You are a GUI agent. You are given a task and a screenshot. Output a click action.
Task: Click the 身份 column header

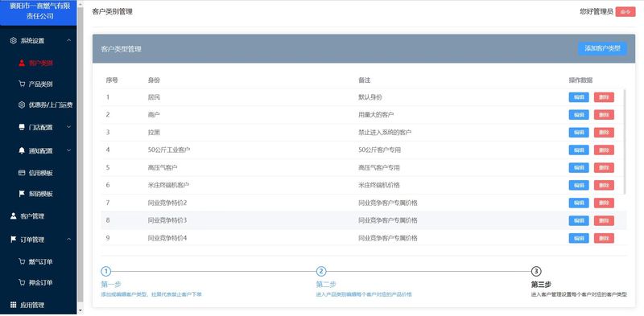154,80
